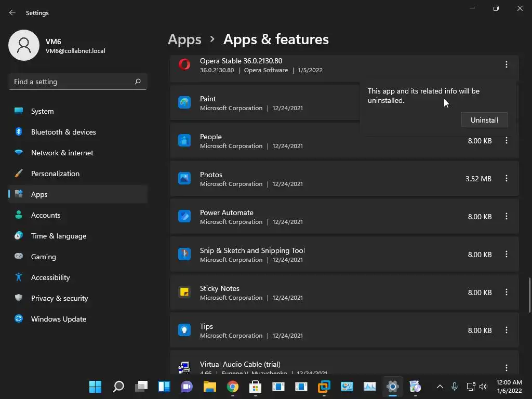The width and height of the screenshot is (532, 399).
Task: Click the Tips app icon
Action: [x=184, y=330]
